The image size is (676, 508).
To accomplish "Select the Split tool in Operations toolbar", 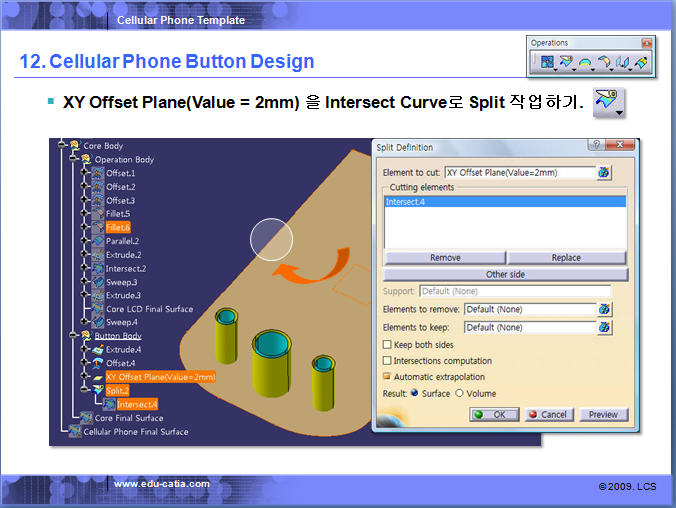I will (x=565, y=62).
